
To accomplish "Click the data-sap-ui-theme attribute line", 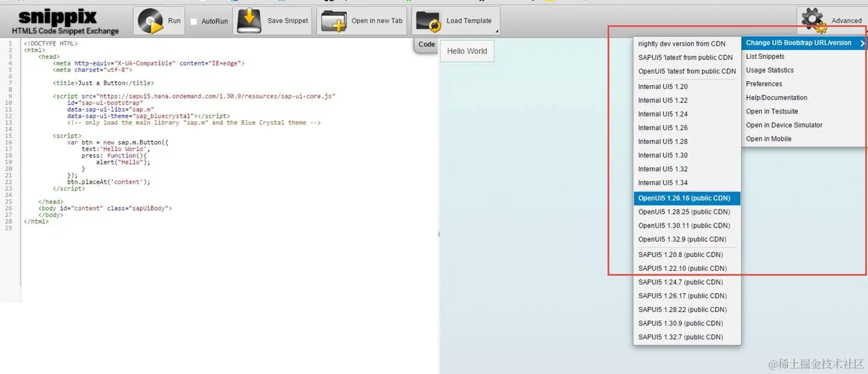I will 148,116.
